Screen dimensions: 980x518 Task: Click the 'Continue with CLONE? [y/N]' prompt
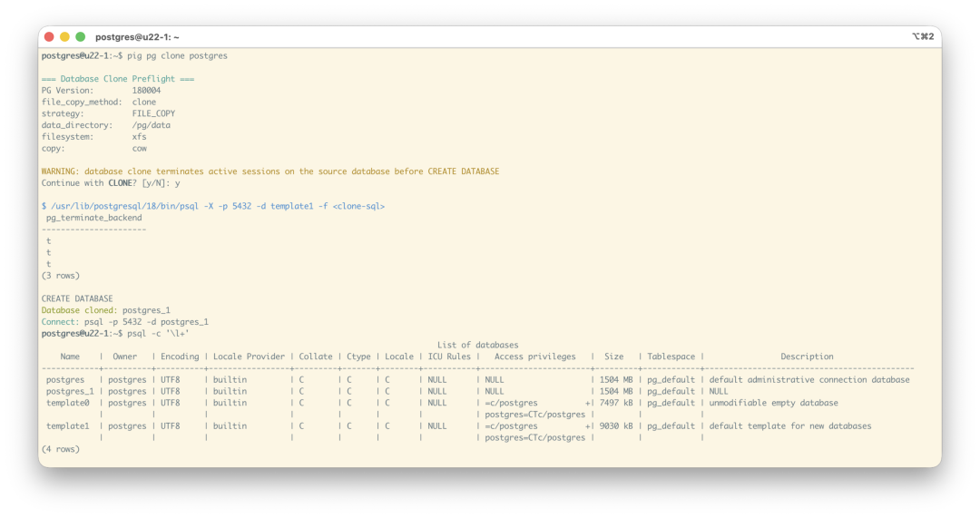click(103, 183)
